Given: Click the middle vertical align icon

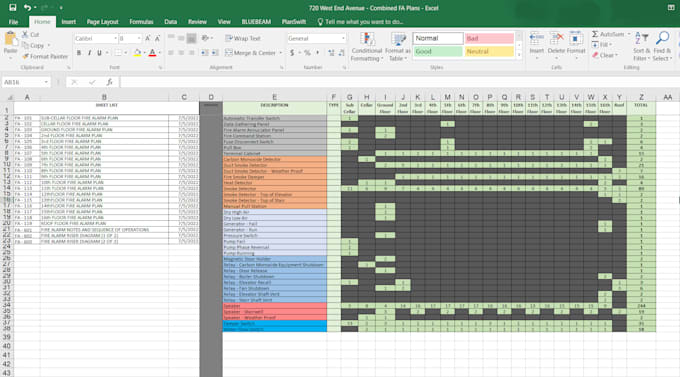Looking at the screenshot, I should coord(181,39).
